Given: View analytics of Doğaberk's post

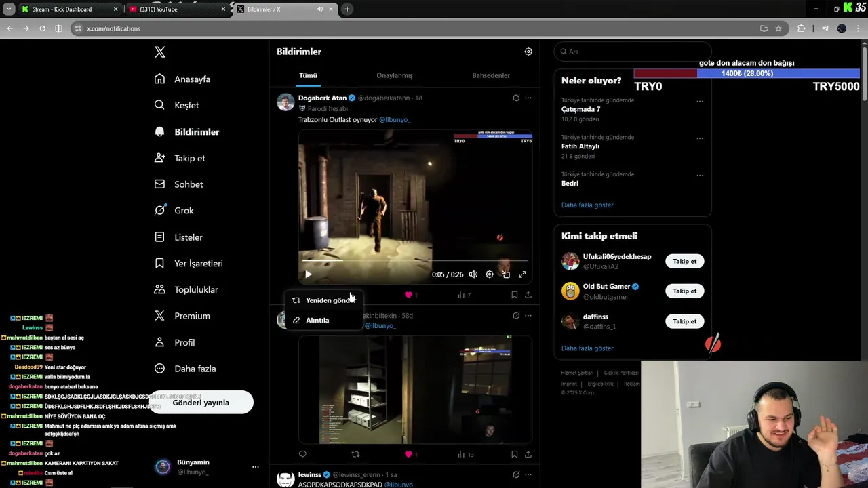Looking at the screenshot, I should tap(464, 295).
